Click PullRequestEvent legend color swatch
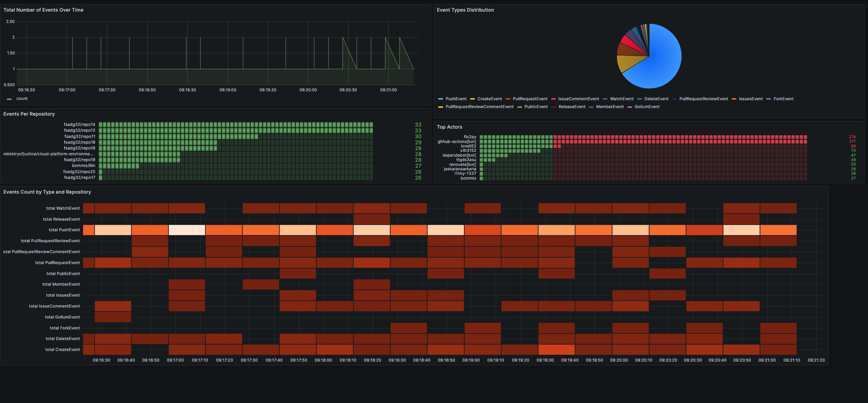 [x=508, y=99]
